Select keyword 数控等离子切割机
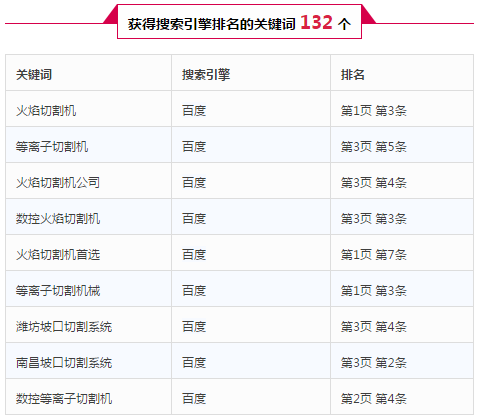This screenshot has width=483, height=417. (64, 398)
